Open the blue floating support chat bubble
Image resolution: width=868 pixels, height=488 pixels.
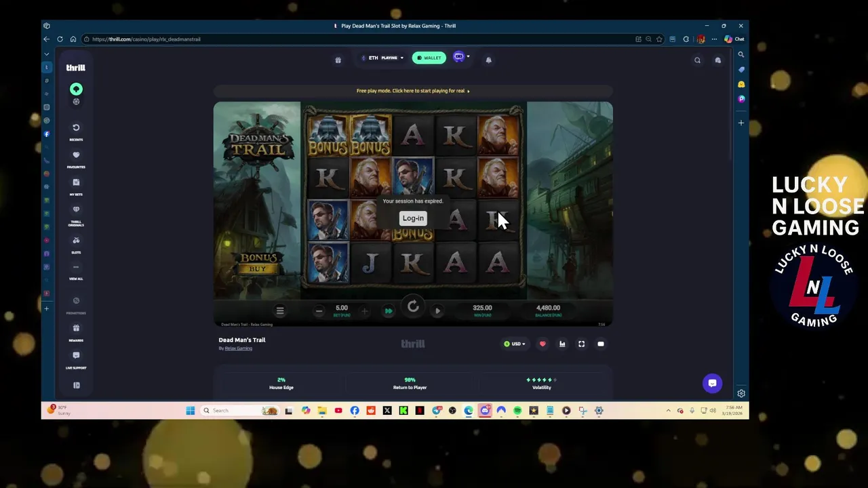[712, 383]
